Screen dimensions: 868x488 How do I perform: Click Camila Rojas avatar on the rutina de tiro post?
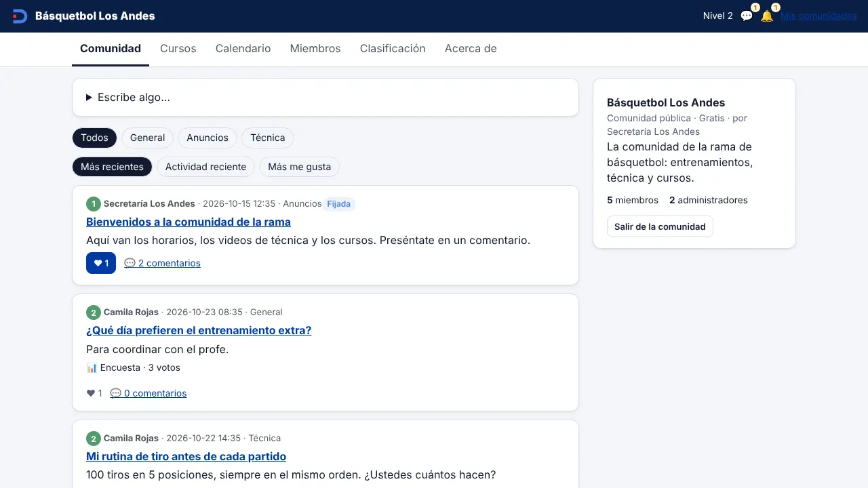click(x=94, y=439)
